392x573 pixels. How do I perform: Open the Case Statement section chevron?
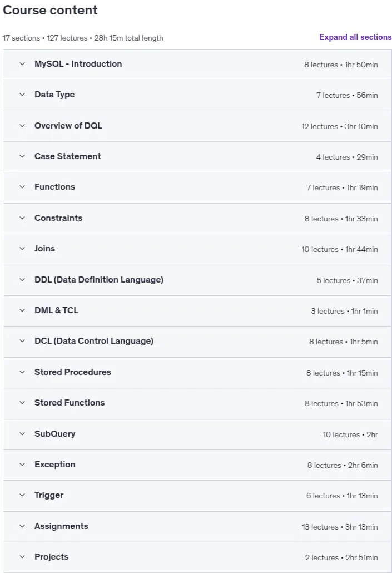22,156
